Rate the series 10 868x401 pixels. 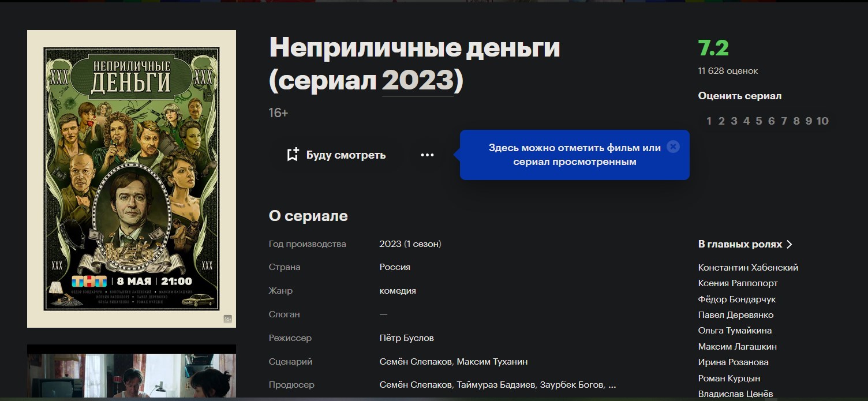[x=822, y=121]
